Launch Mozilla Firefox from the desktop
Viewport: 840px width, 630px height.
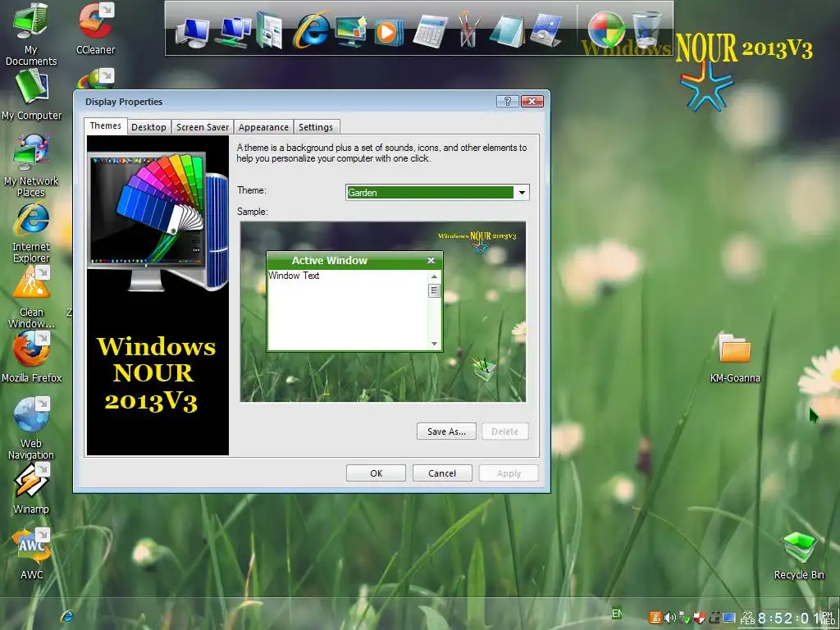[x=31, y=357]
